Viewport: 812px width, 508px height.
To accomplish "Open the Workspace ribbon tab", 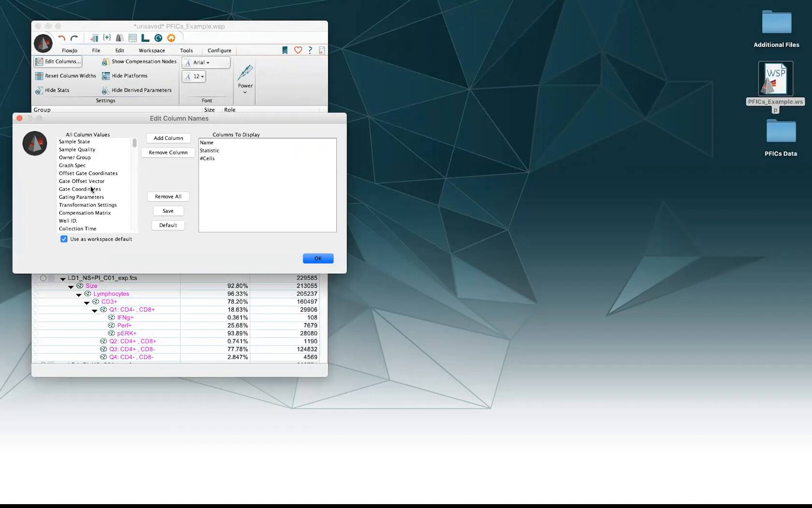I will pos(152,50).
